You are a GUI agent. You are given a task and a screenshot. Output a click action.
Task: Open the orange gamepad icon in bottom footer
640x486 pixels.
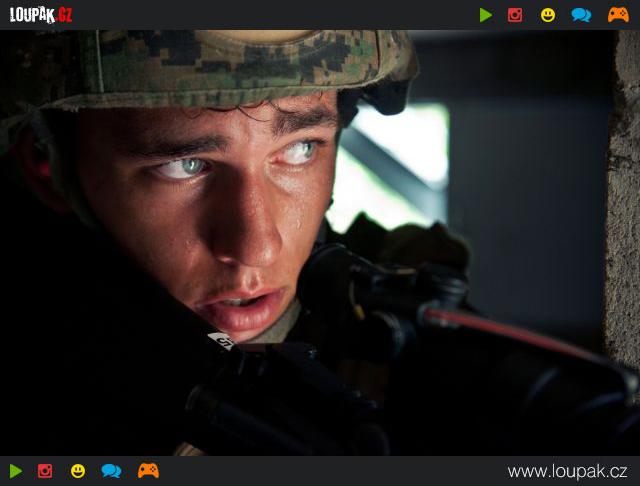coord(148,471)
